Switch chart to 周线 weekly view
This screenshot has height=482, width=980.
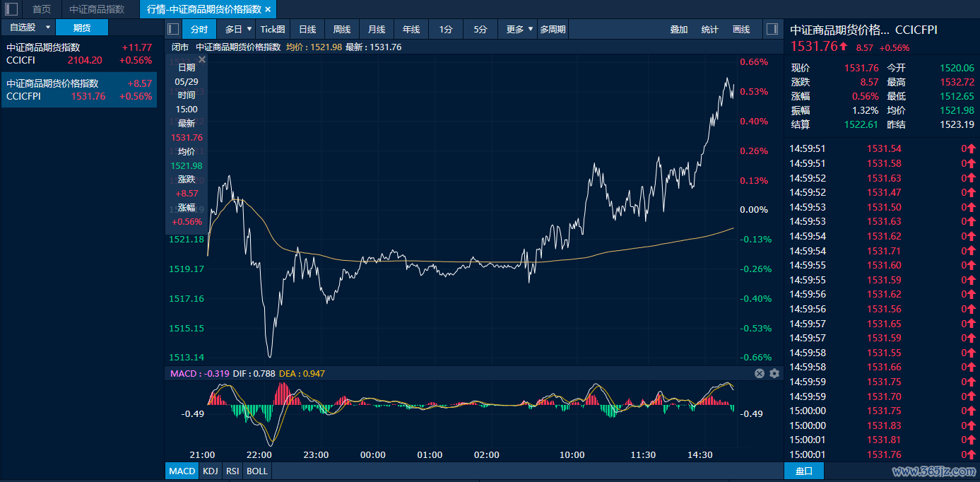342,29
